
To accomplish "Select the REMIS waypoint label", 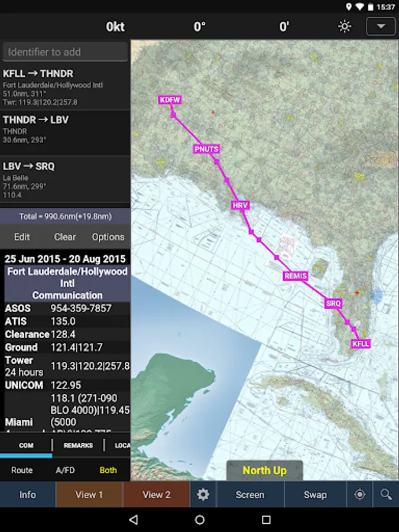I will (x=296, y=276).
